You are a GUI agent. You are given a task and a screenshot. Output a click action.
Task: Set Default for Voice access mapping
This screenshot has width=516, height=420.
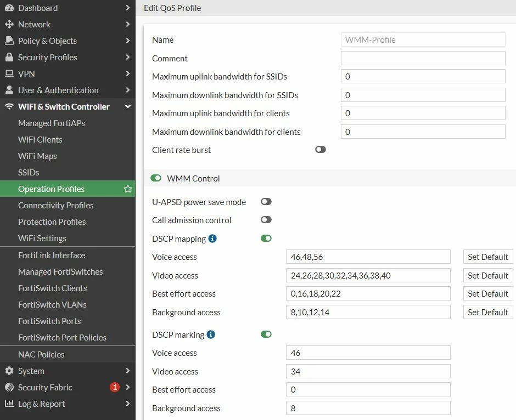[x=488, y=257]
